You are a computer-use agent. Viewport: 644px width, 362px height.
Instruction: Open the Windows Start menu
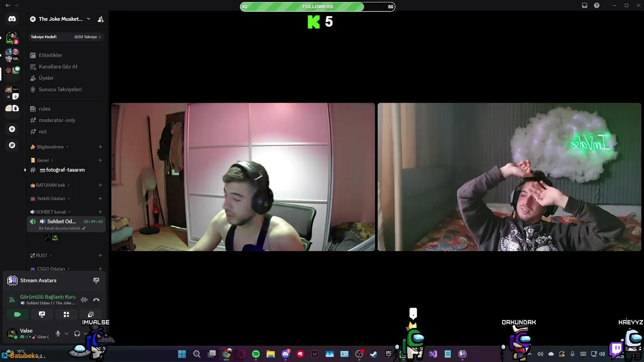click(x=182, y=354)
